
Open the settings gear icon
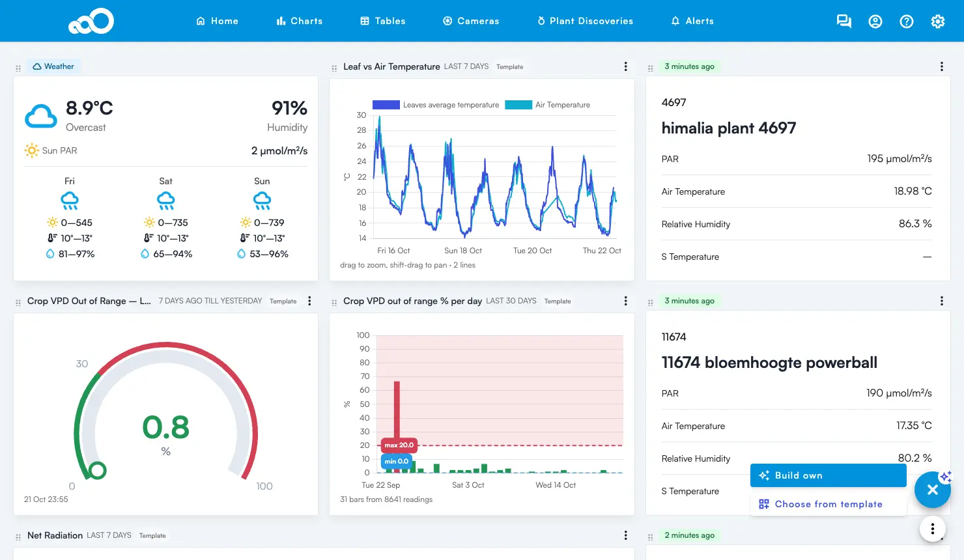(938, 21)
